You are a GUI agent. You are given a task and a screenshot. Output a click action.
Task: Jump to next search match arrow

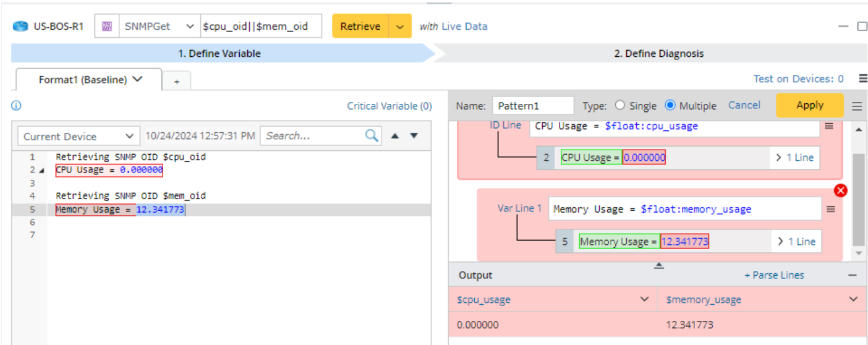[414, 136]
